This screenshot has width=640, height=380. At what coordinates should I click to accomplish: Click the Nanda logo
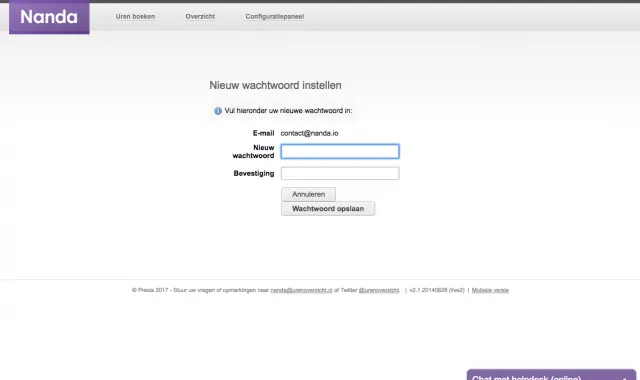[49, 17]
